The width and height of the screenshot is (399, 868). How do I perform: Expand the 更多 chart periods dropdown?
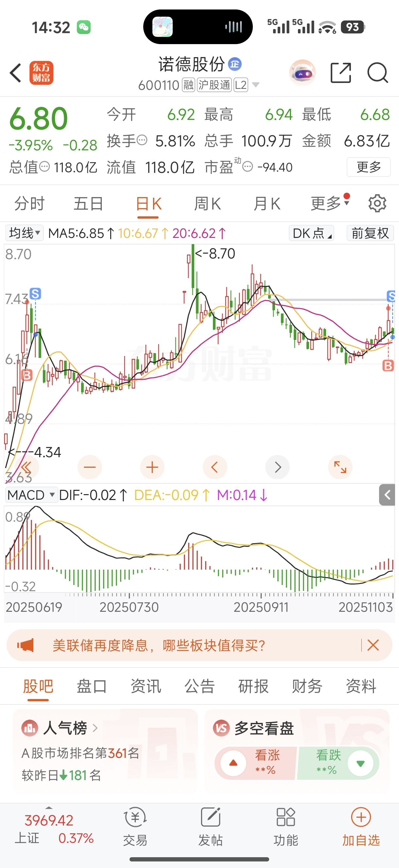pos(330,203)
